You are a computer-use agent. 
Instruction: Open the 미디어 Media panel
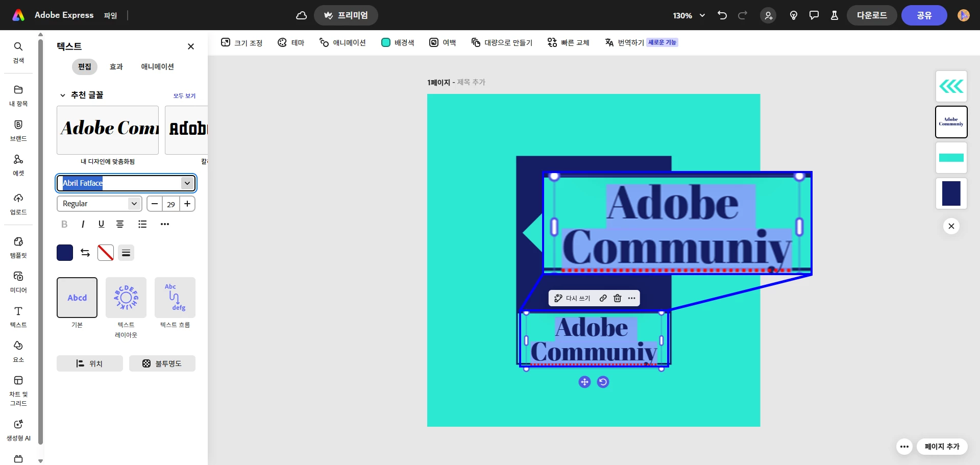[18, 282]
